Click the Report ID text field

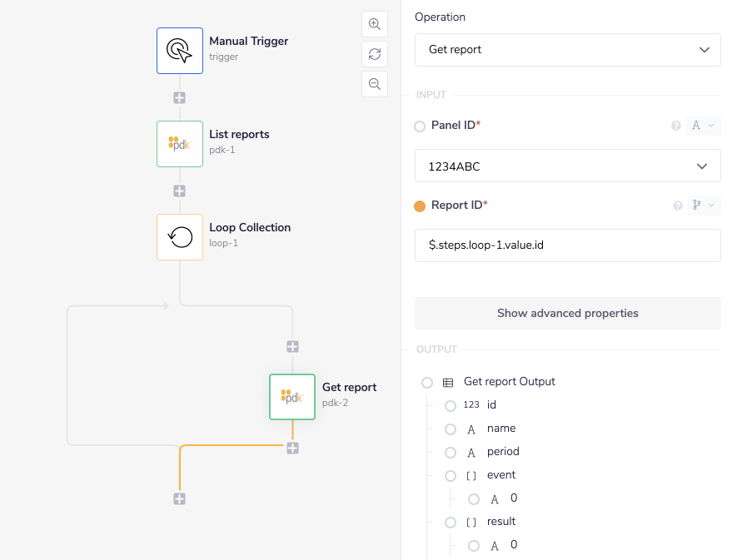coord(567,245)
